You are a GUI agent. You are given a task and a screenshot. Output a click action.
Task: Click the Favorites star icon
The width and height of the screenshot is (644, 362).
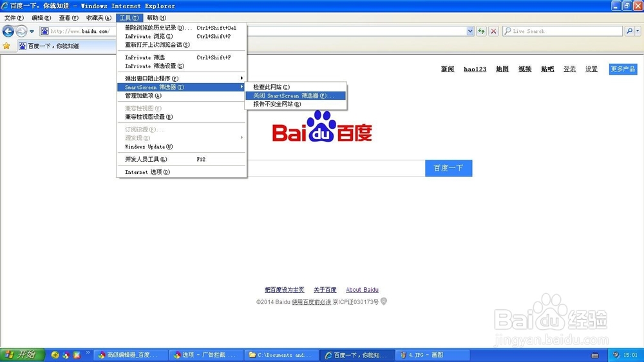pos(6,46)
